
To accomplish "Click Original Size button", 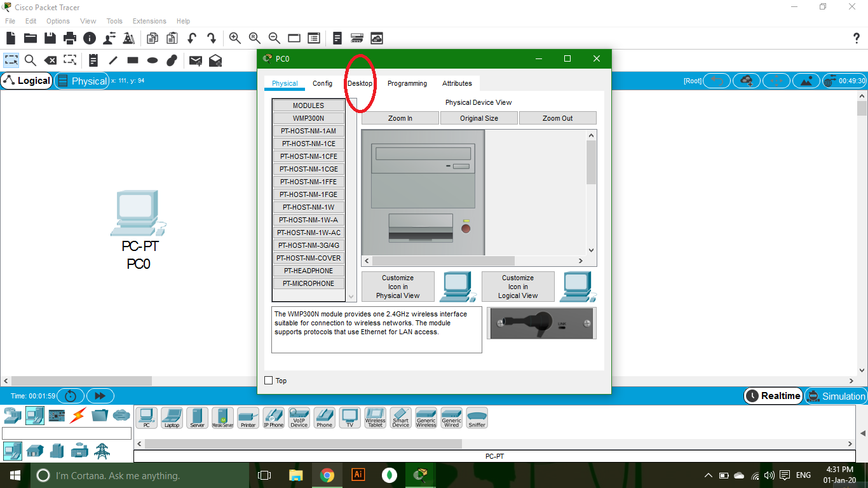I will pyautogui.click(x=479, y=118).
